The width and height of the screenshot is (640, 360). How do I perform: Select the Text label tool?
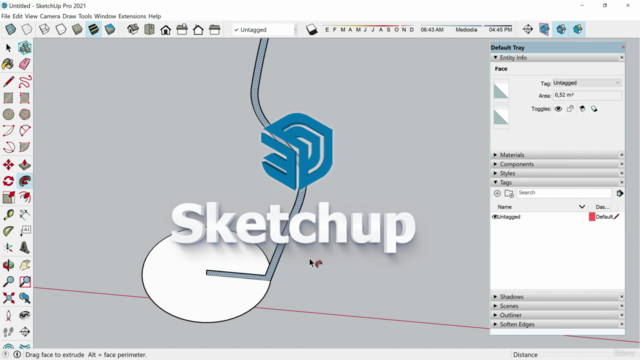pyautogui.click(x=24, y=231)
